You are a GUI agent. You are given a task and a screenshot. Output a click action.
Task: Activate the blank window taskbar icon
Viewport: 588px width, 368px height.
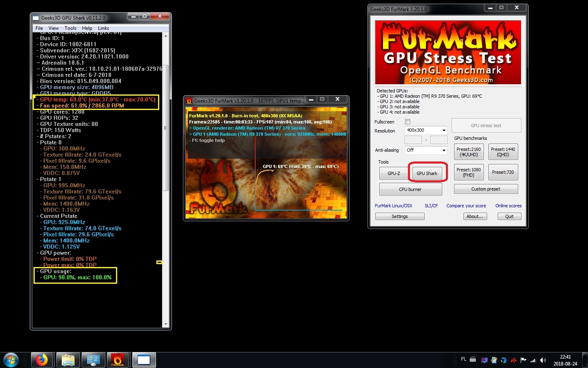point(144,360)
